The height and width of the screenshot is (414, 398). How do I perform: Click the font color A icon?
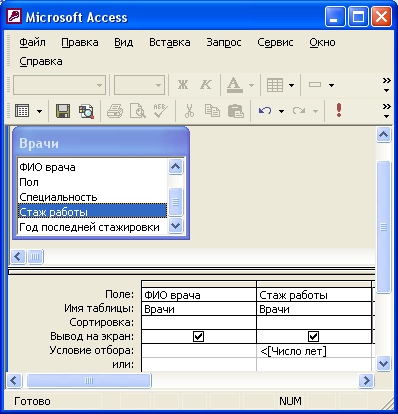tap(235, 85)
